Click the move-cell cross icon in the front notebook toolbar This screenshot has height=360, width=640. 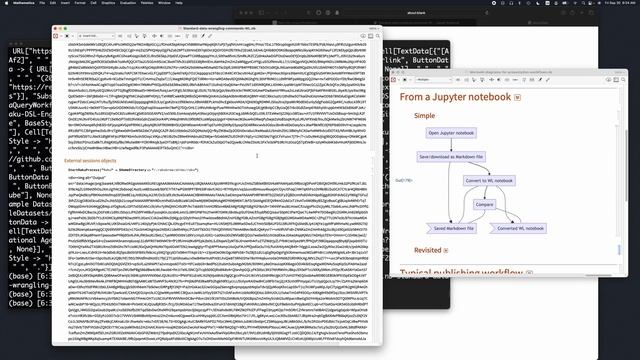pos(154,36)
